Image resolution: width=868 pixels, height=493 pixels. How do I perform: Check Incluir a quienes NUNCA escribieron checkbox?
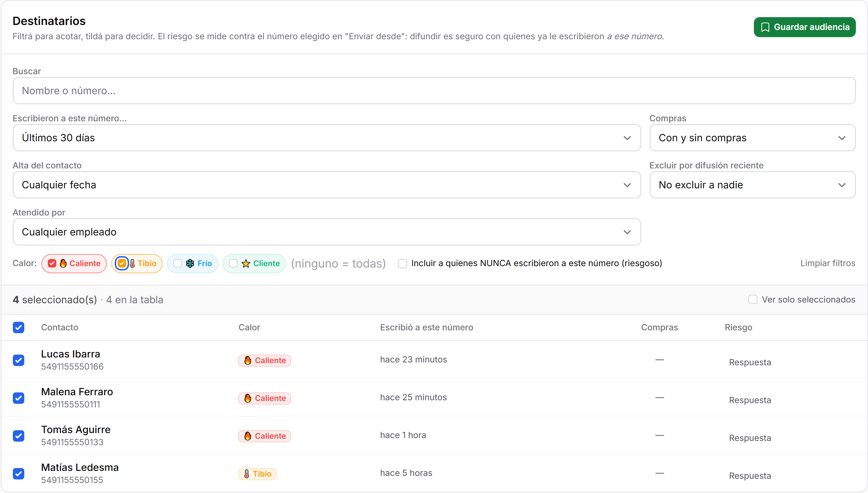pos(403,264)
